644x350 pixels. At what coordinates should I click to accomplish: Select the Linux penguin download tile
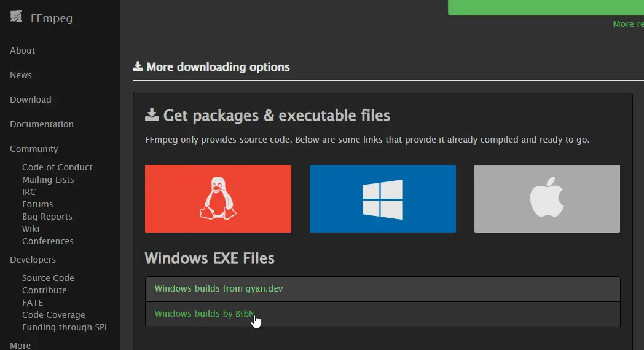218,199
